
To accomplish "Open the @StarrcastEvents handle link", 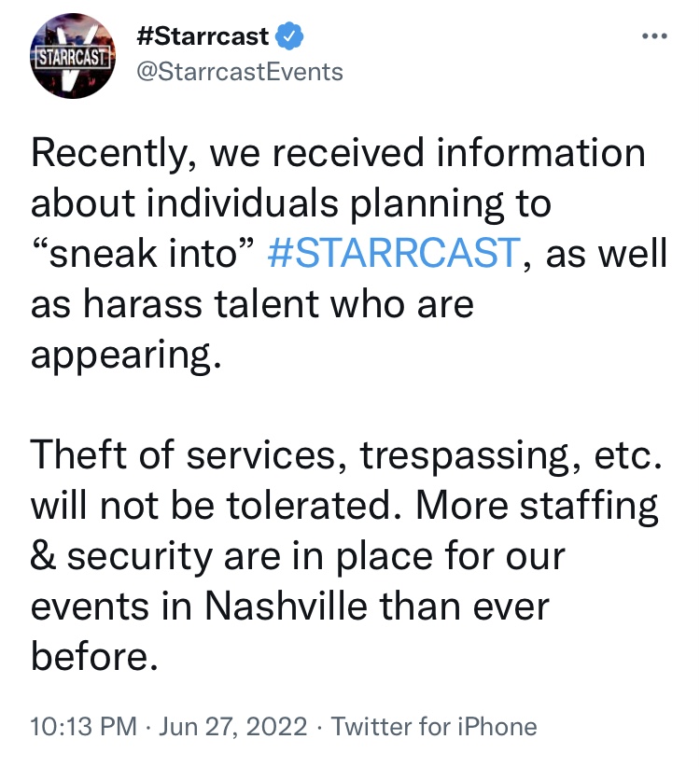I will click(240, 72).
